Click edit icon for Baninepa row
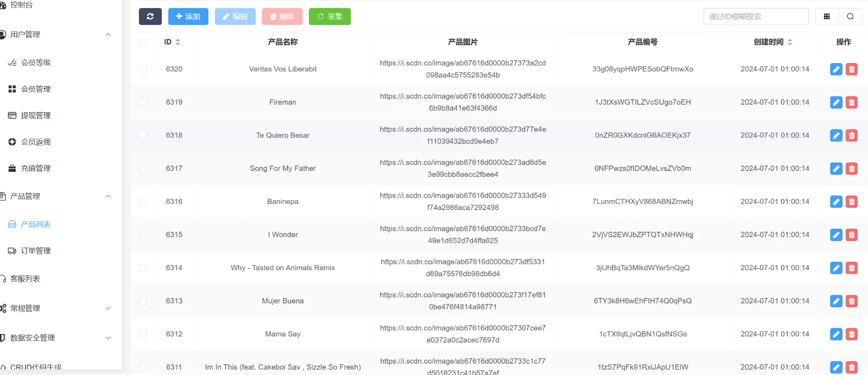 point(836,202)
